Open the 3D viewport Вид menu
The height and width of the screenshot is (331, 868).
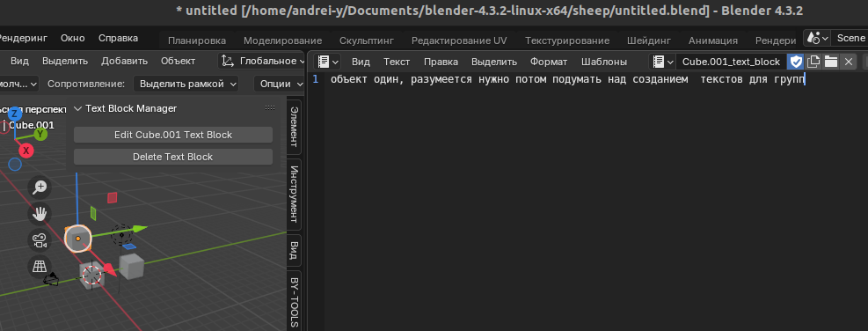tap(20, 61)
